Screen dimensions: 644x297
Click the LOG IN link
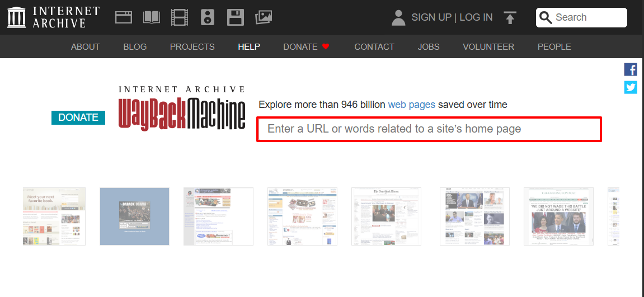coord(476,17)
